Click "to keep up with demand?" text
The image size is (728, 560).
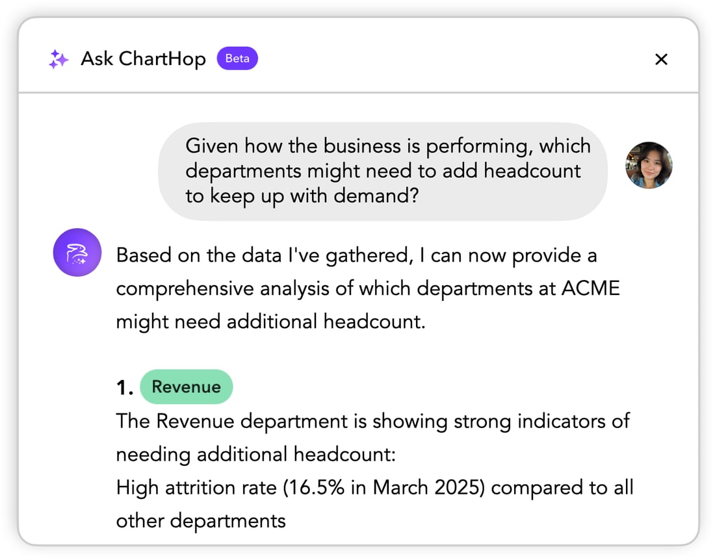pos(302,196)
